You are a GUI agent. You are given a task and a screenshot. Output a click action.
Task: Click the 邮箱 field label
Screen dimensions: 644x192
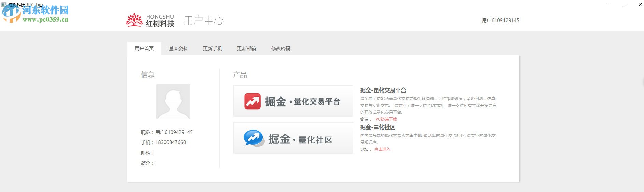[147, 153]
